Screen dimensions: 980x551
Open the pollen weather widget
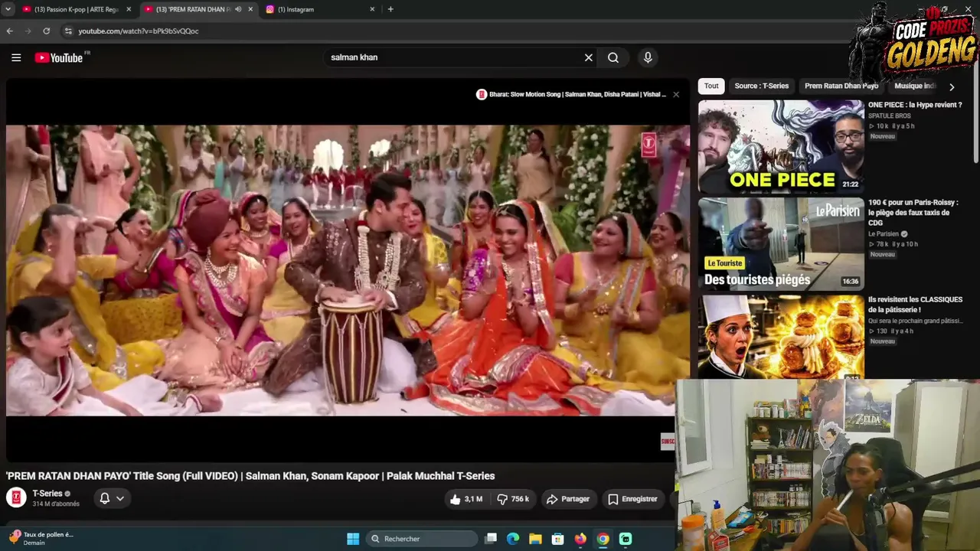pyautogui.click(x=42, y=538)
